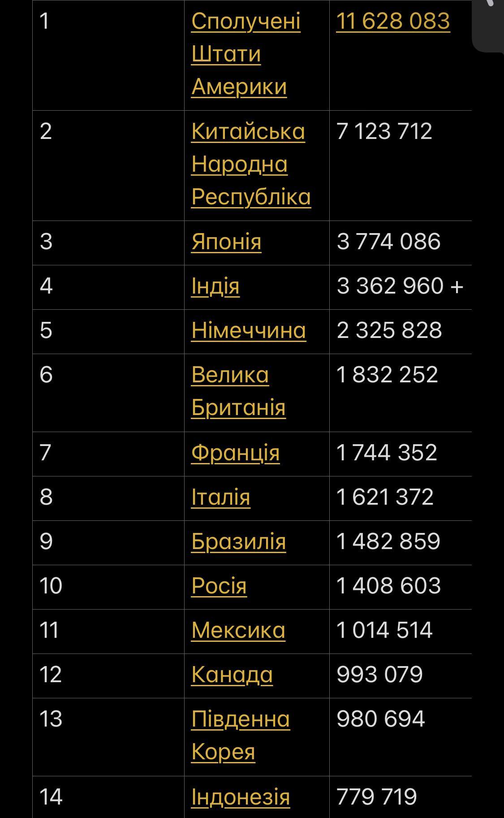504x818 pixels.
Task: Follow the Японія country link
Action: coord(226,242)
